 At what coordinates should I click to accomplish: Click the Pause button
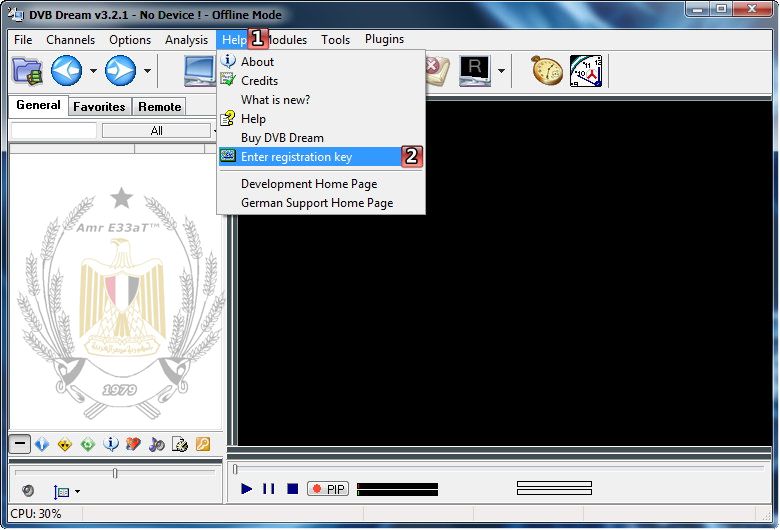(x=269, y=489)
